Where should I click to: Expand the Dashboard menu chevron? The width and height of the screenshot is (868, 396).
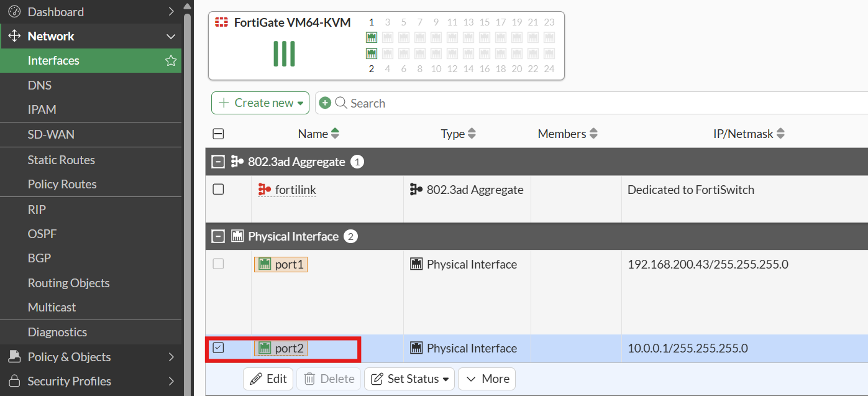click(171, 11)
